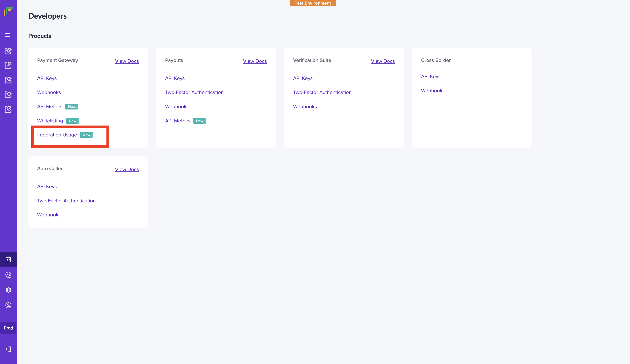Open Payment Gateway View Docs link

pyautogui.click(x=127, y=61)
